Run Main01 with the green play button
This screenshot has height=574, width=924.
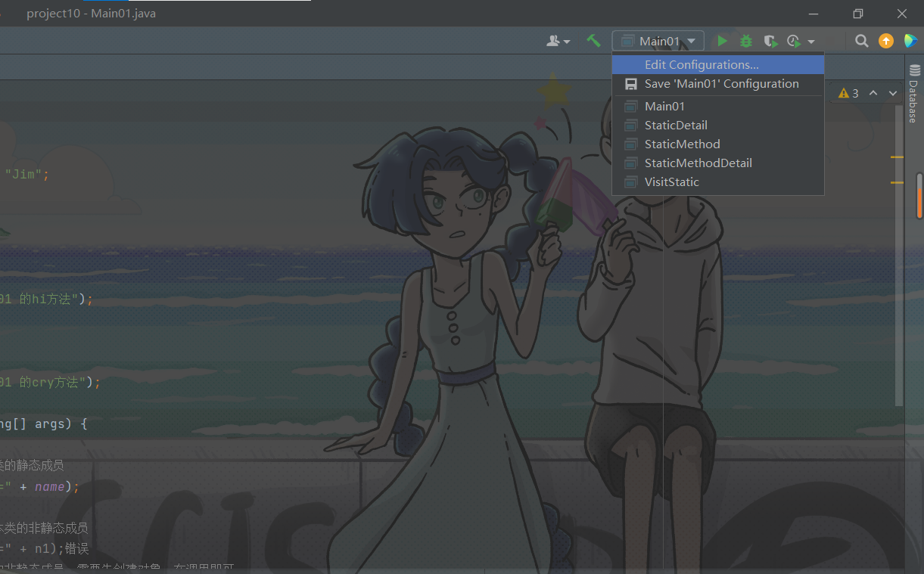(722, 41)
